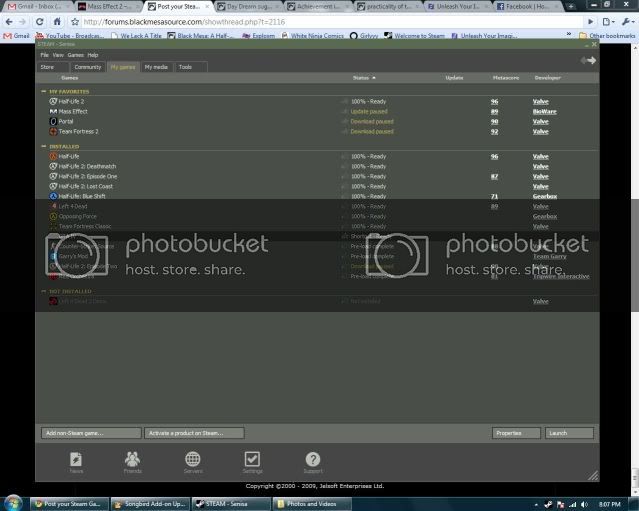Screen dimensions: 639x511
Task: Switch to the Gmail Inbox browser tab
Action: [x=39, y=7]
